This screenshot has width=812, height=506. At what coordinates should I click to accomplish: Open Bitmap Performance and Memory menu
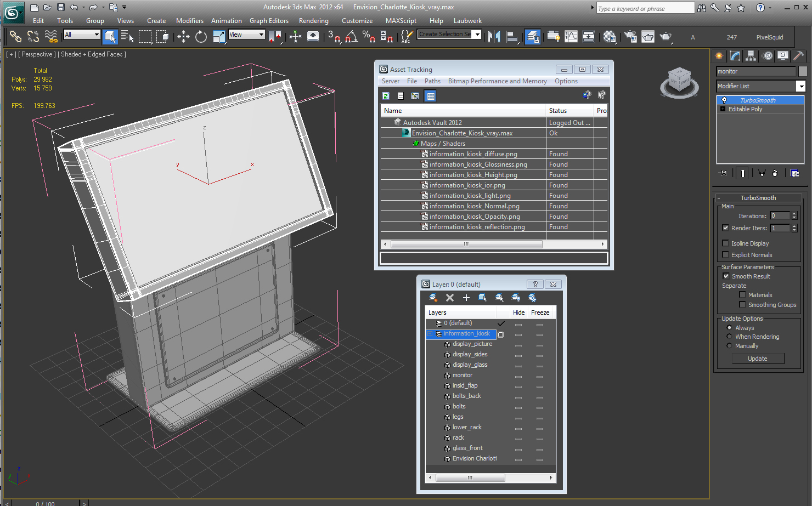point(498,81)
